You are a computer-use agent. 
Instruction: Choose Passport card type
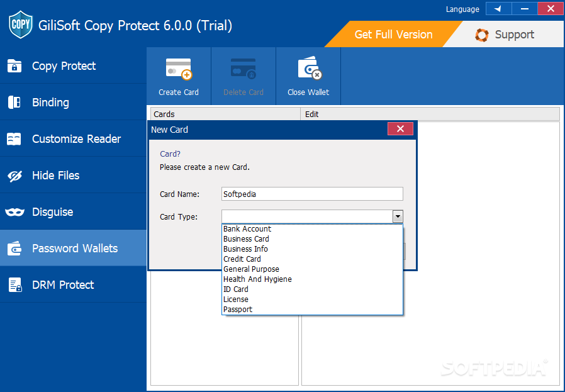(312, 310)
